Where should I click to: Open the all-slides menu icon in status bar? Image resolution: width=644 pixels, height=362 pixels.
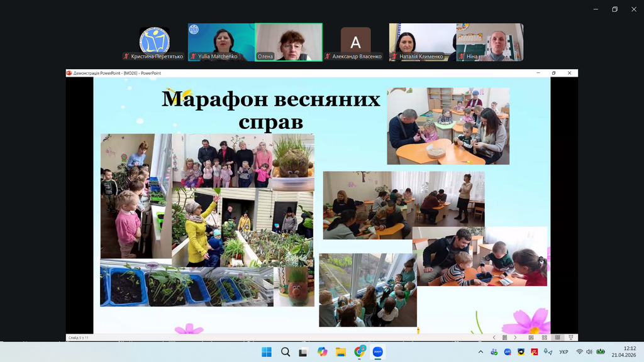504,337
